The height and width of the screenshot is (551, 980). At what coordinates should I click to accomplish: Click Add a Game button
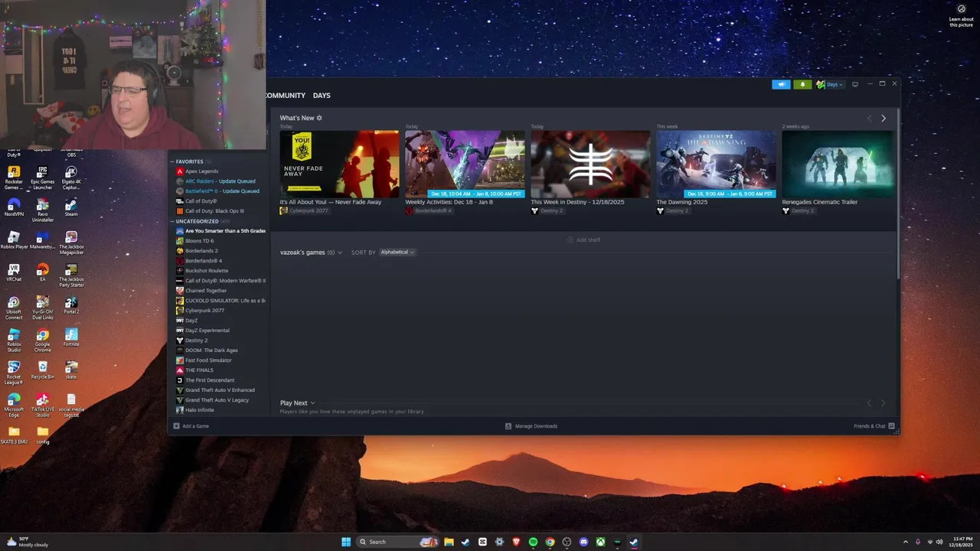click(191, 426)
